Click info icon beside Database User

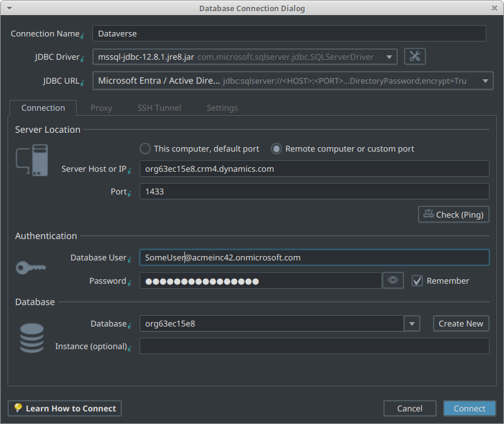pos(129,260)
